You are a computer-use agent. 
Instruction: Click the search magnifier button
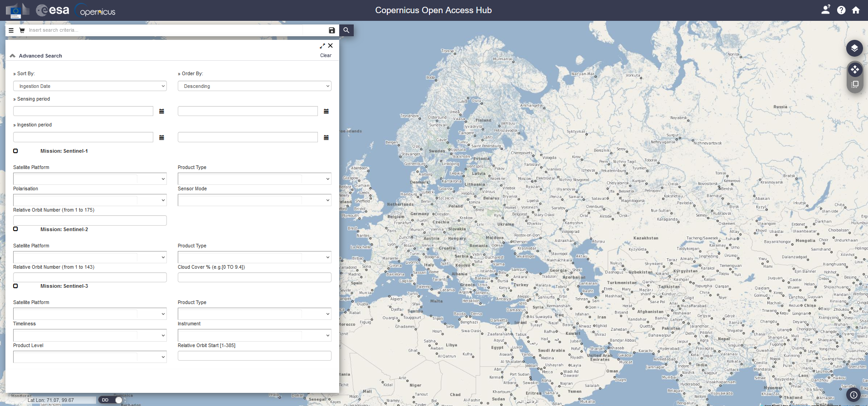(346, 30)
